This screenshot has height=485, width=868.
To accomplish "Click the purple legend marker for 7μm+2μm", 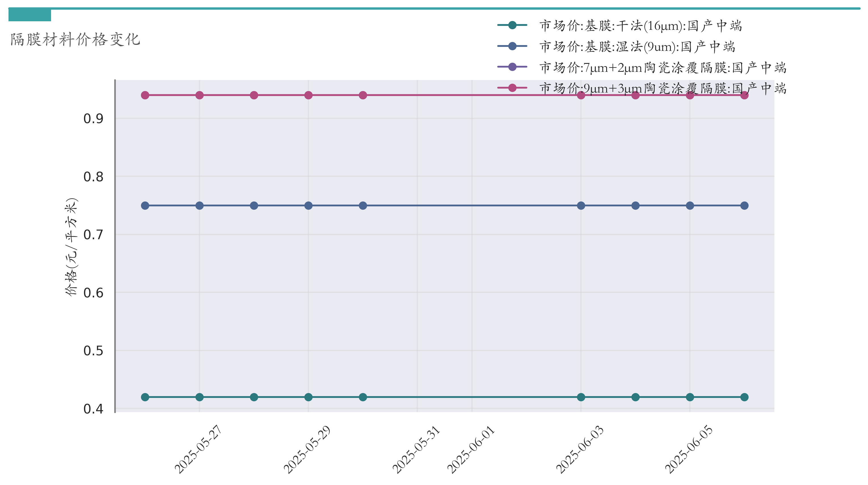I will click(512, 67).
